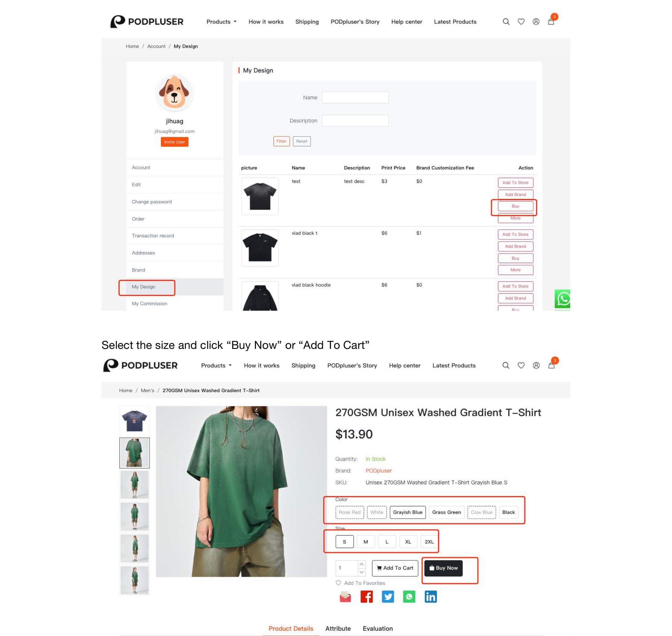The image size is (672, 636).
Task: Open the floating WhatsApp chat widget
Action: click(x=562, y=299)
